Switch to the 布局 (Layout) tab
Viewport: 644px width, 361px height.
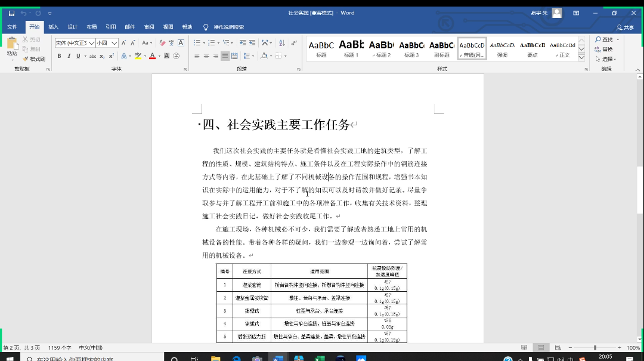coord(91,27)
